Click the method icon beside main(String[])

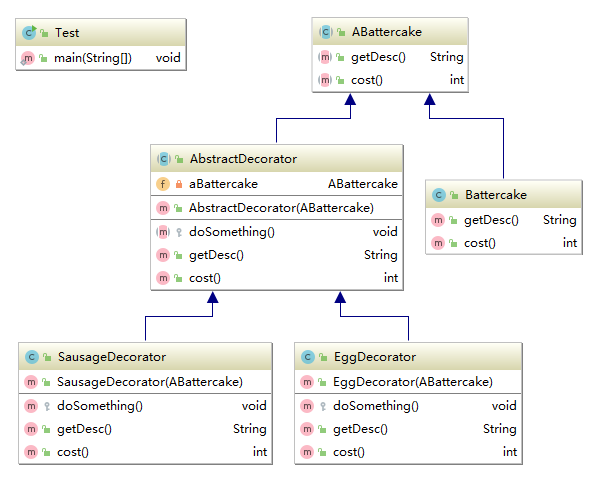click(x=28, y=58)
